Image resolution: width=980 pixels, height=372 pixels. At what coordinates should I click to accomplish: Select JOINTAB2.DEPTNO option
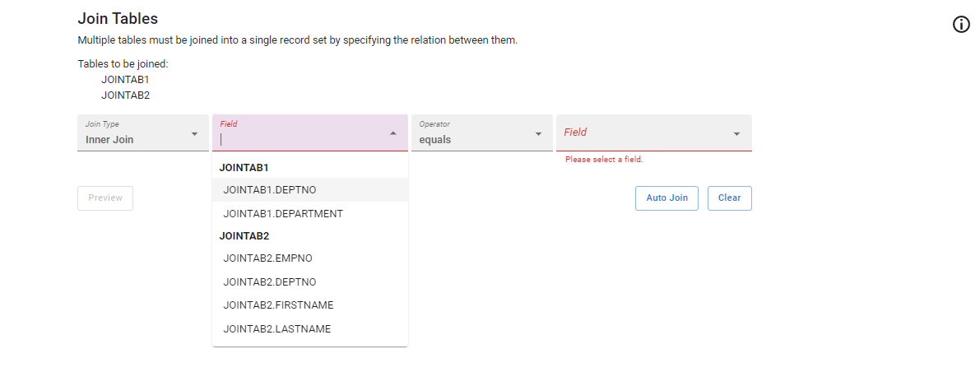310,281
